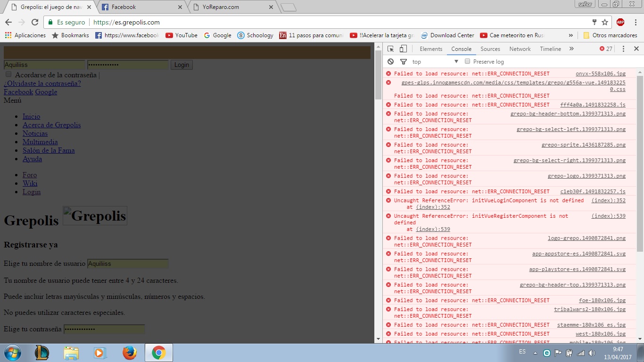Open the Windows Start button
Screen dimensions: 644x362
(12, 353)
